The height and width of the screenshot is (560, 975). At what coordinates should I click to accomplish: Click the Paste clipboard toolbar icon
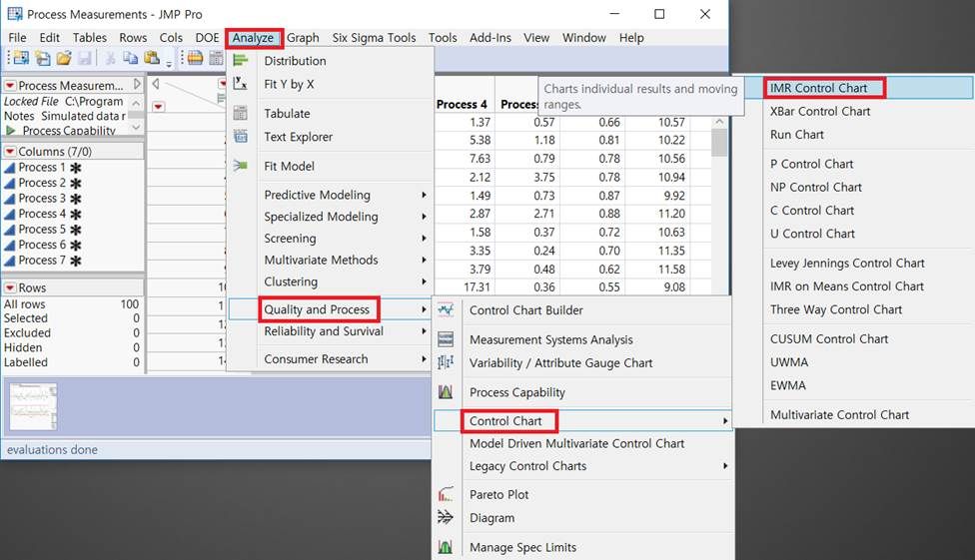151,59
